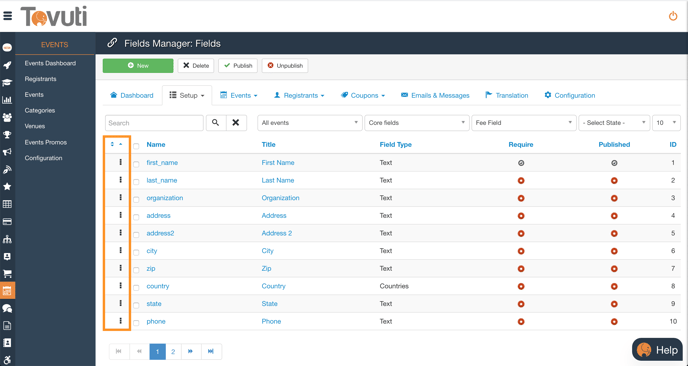Open the Select State dropdown

point(614,123)
